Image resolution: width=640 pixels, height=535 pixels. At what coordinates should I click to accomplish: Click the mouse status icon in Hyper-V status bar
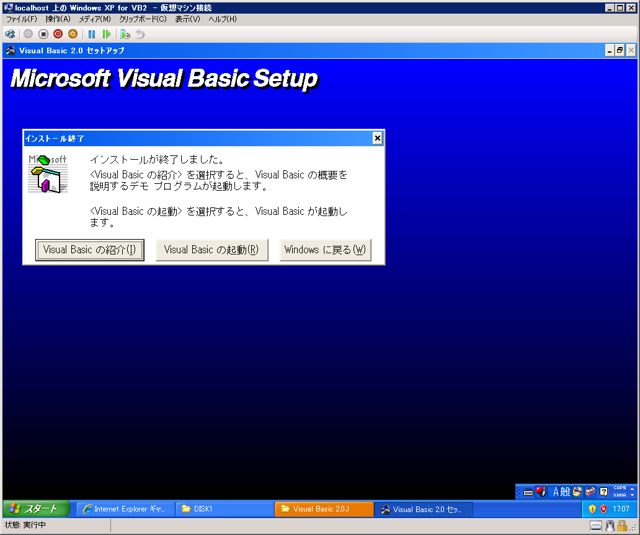(x=610, y=525)
